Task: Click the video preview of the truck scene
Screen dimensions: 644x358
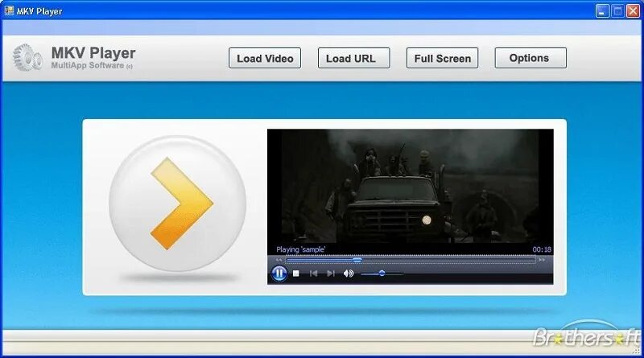Action: (x=411, y=187)
